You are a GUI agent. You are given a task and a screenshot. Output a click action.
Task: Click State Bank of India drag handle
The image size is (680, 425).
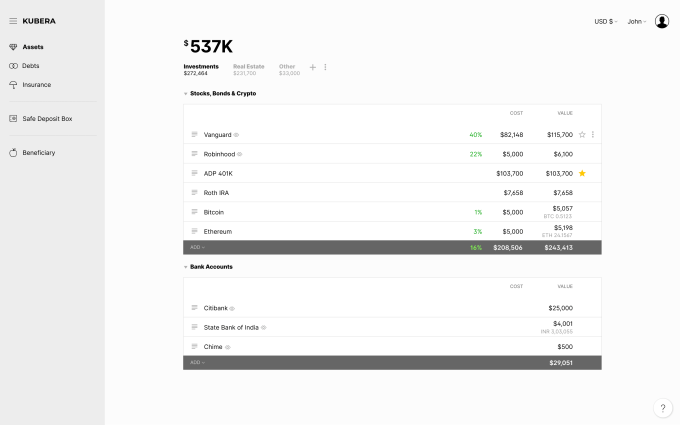[x=194, y=327]
